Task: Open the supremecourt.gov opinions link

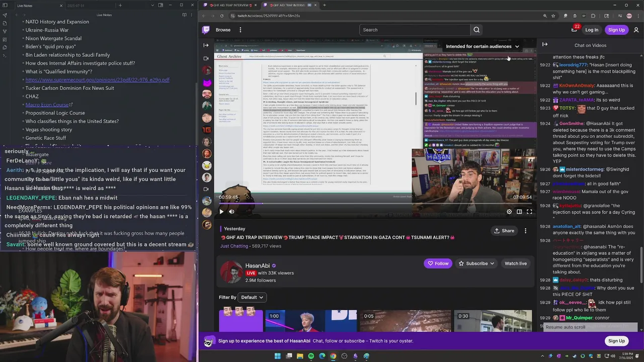Action: (x=98, y=80)
